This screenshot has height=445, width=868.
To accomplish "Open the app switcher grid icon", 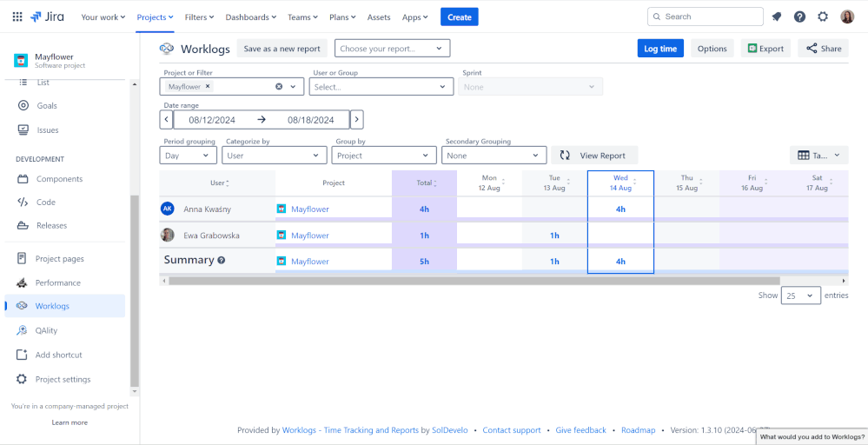I will 17,17.
